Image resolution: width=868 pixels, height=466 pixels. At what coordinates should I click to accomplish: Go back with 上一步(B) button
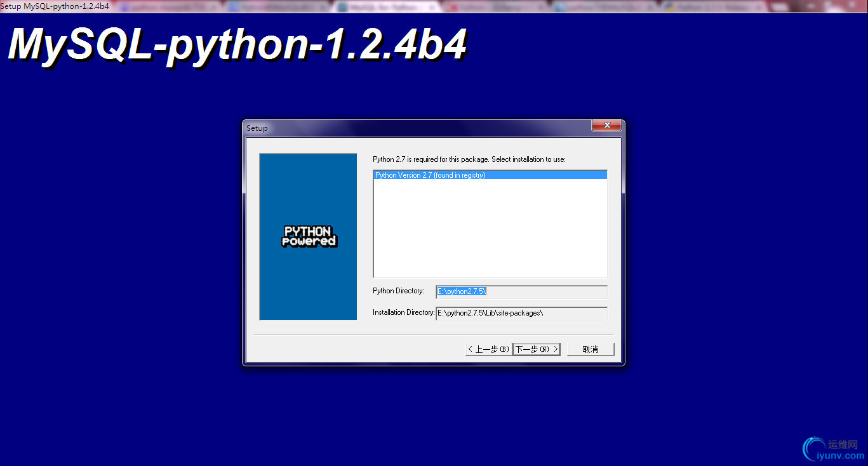pyautogui.click(x=488, y=349)
